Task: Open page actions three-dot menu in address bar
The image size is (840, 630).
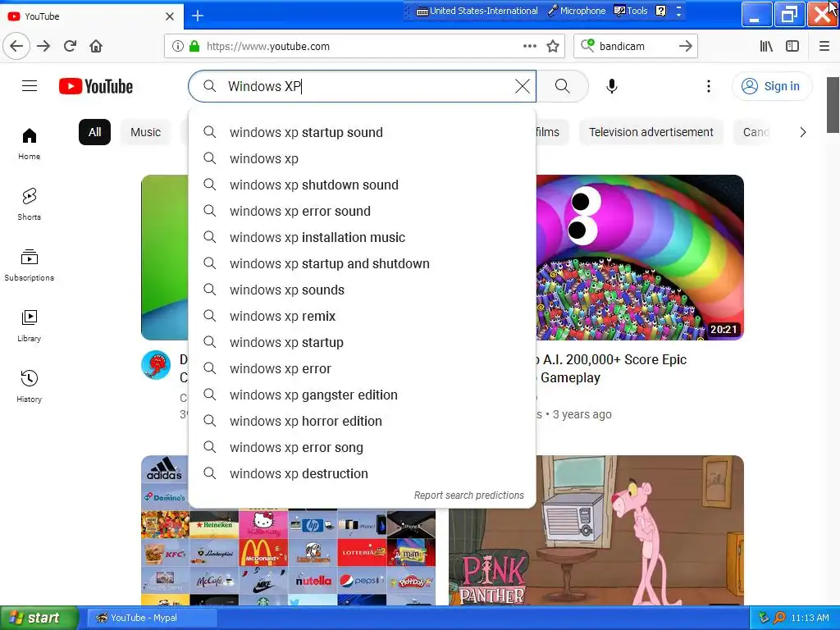Action: point(530,46)
